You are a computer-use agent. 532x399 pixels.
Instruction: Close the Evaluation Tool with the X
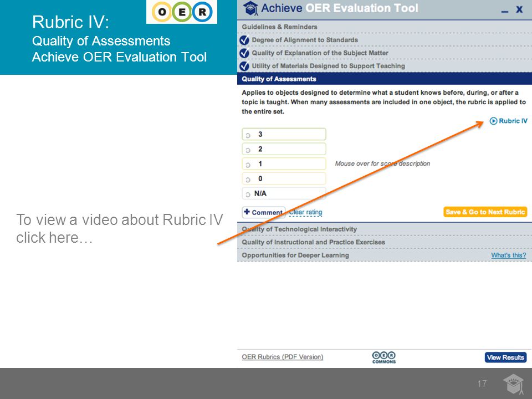coord(519,9)
